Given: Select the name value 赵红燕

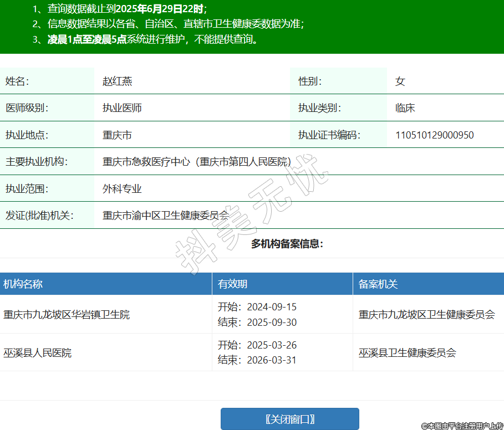Looking at the screenshot, I should [x=117, y=81].
